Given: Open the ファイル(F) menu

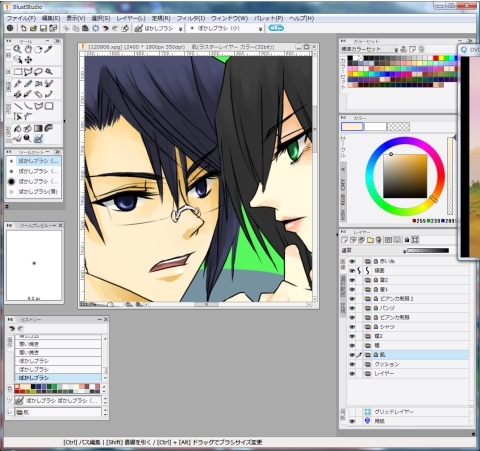Looking at the screenshot, I should [x=21, y=18].
